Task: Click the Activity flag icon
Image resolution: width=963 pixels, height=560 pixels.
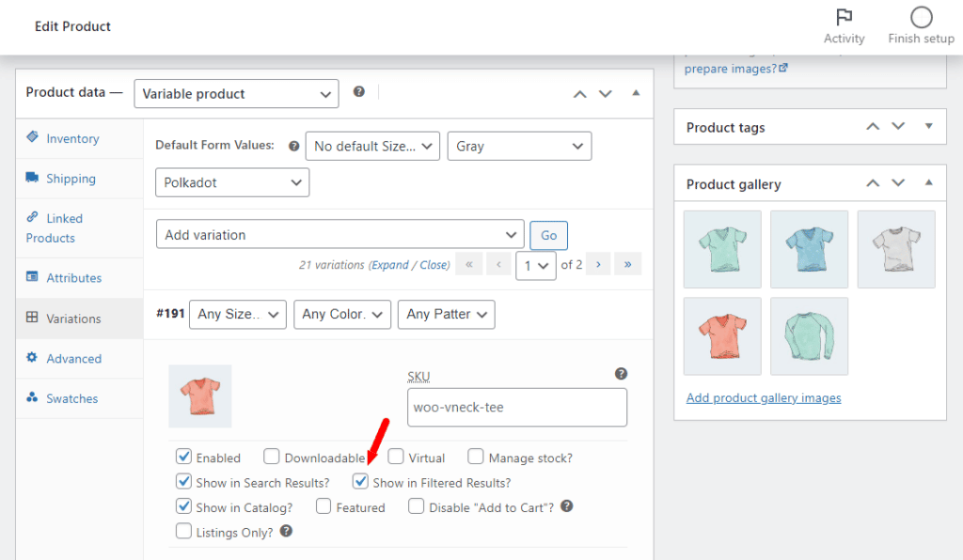Action: 844,17
